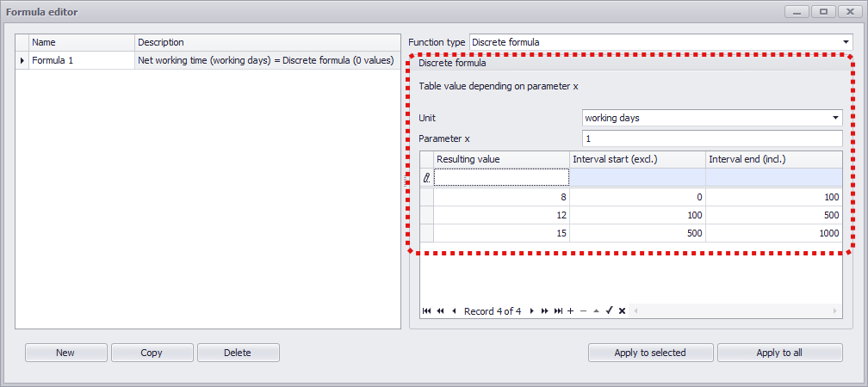Click row header of the row with value 15
Viewport: 868px width, 387px height.
426,233
